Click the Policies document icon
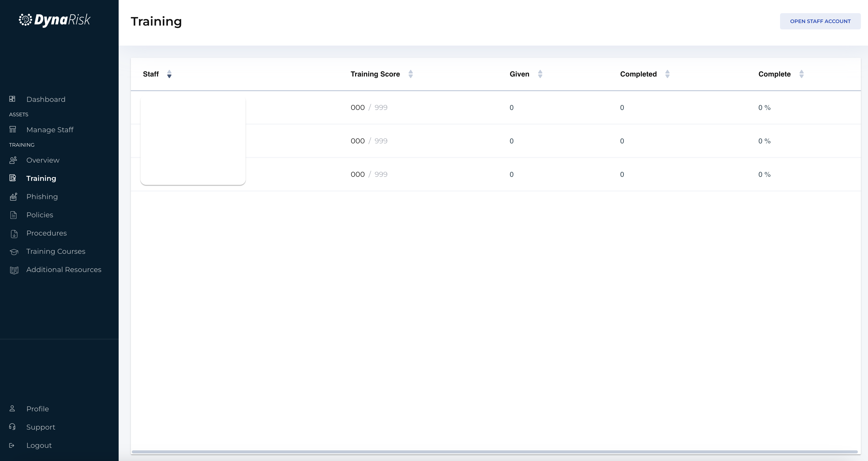This screenshot has width=868, height=461. point(13,215)
